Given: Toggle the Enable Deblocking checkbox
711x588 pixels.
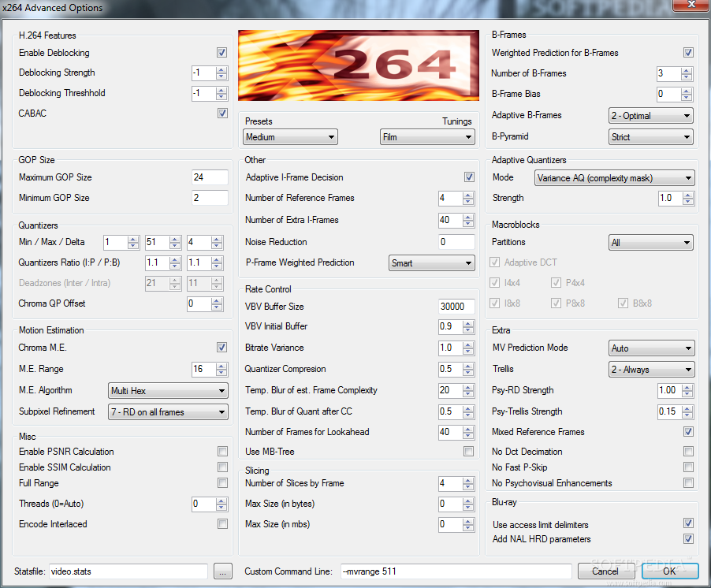Looking at the screenshot, I should click(221, 53).
